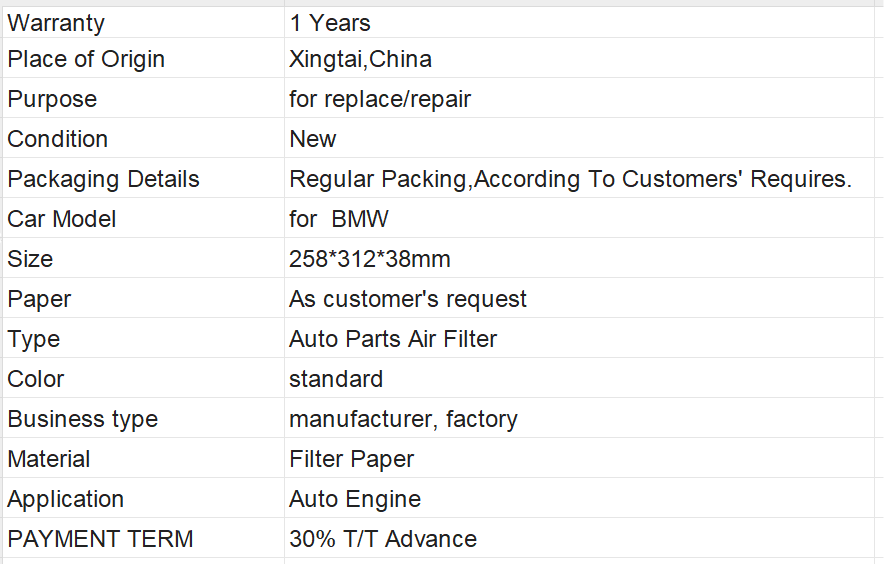884x564 pixels.
Task: Select the Condition label cell
Action: [x=143, y=138]
